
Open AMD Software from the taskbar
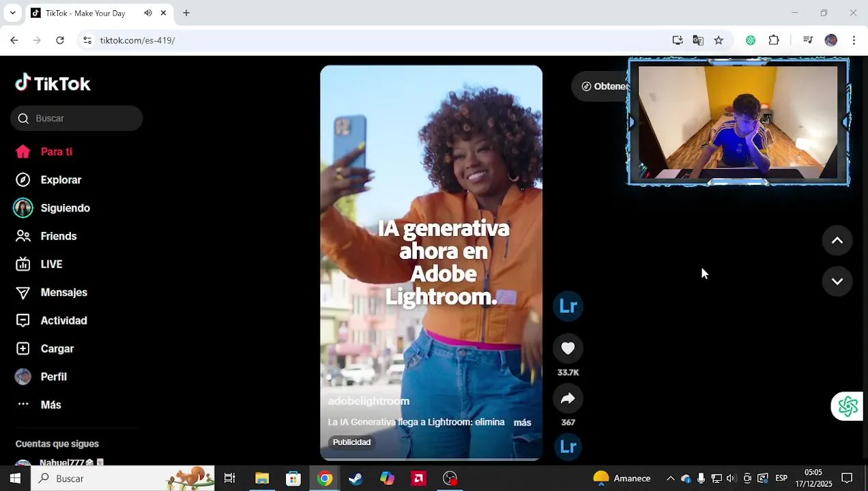pyautogui.click(x=418, y=479)
